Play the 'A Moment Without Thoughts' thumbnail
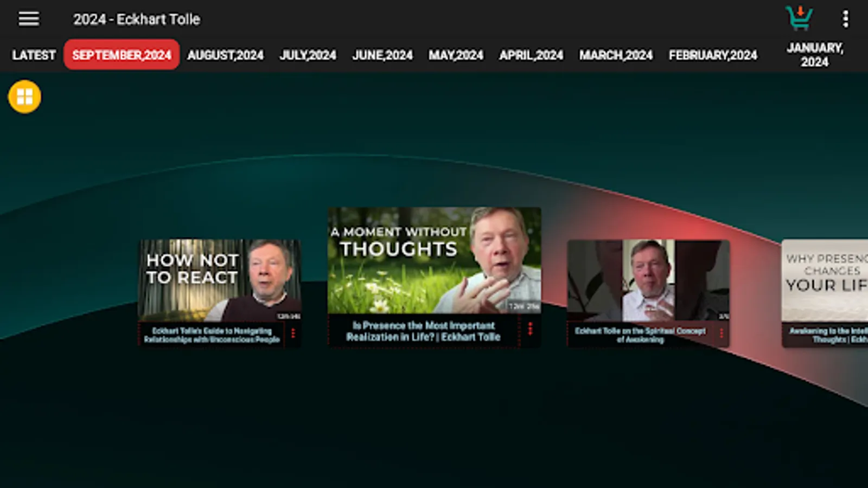Image resolution: width=868 pixels, height=488 pixels. click(x=434, y=260)
